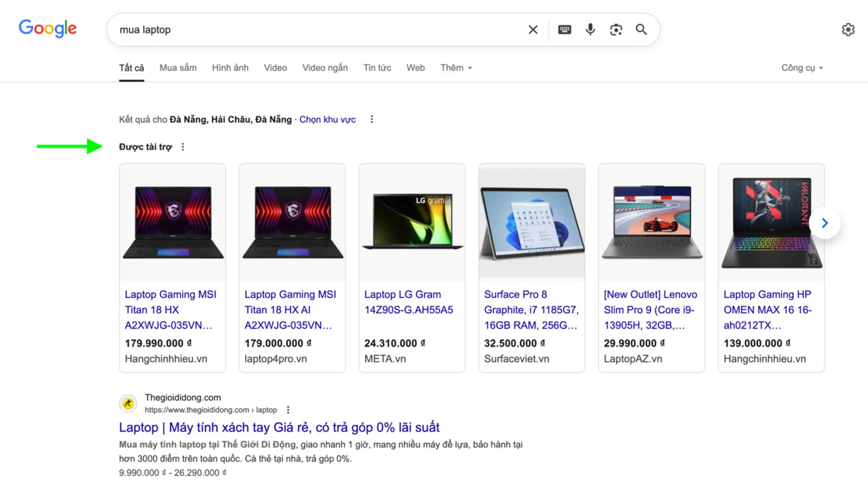Viewport: 868px width, 491px height.
Task: Clear the search query with the X icon
Action: (533, 29)
